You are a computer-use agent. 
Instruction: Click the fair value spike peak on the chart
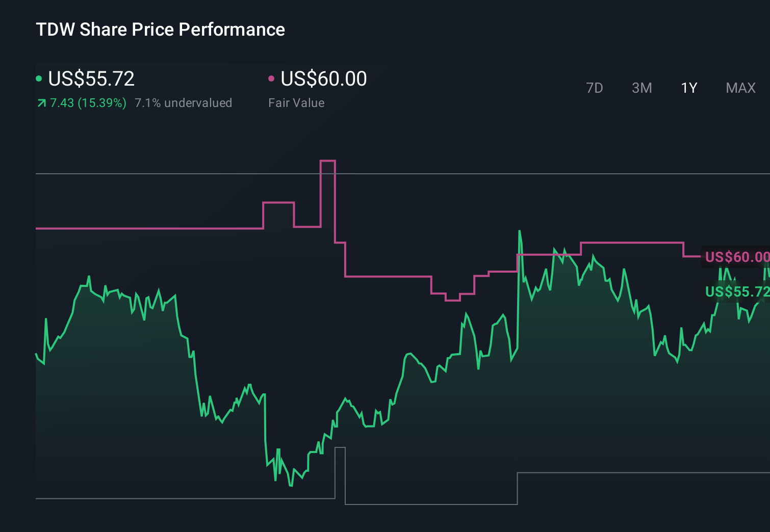click(327, 161)
